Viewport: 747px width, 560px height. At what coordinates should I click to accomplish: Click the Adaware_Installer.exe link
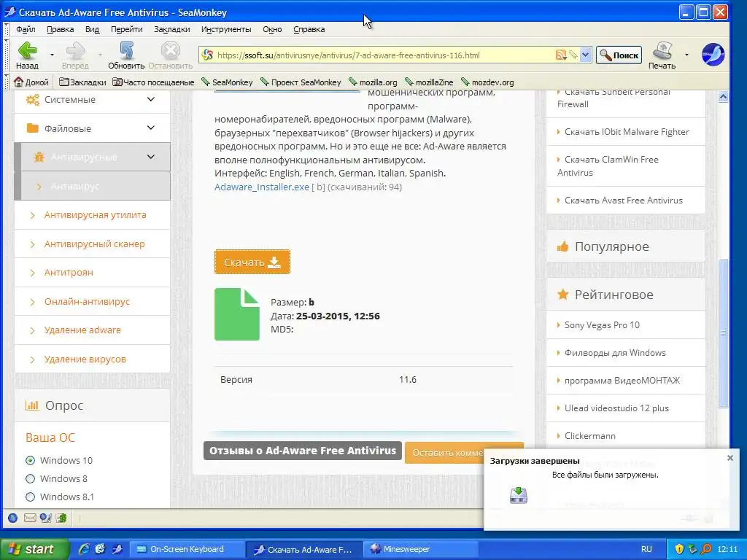(262, 187)
